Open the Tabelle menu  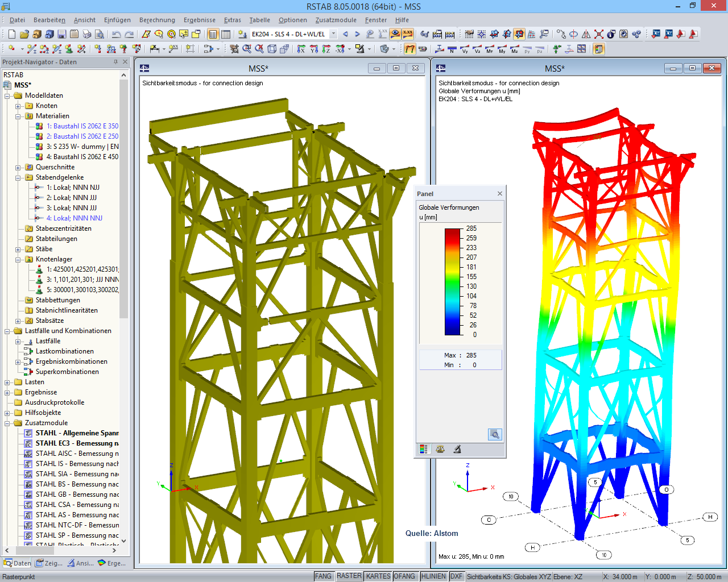[259, 20]
